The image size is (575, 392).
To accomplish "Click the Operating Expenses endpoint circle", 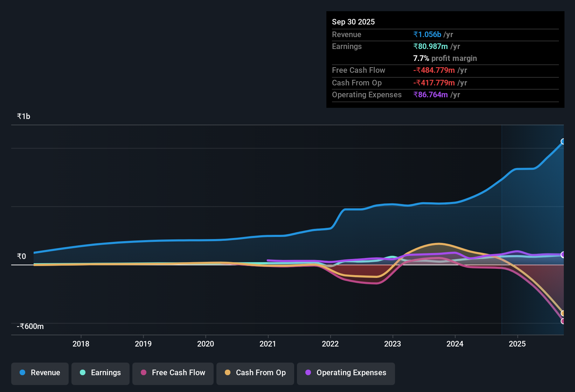I will point(563,254).
